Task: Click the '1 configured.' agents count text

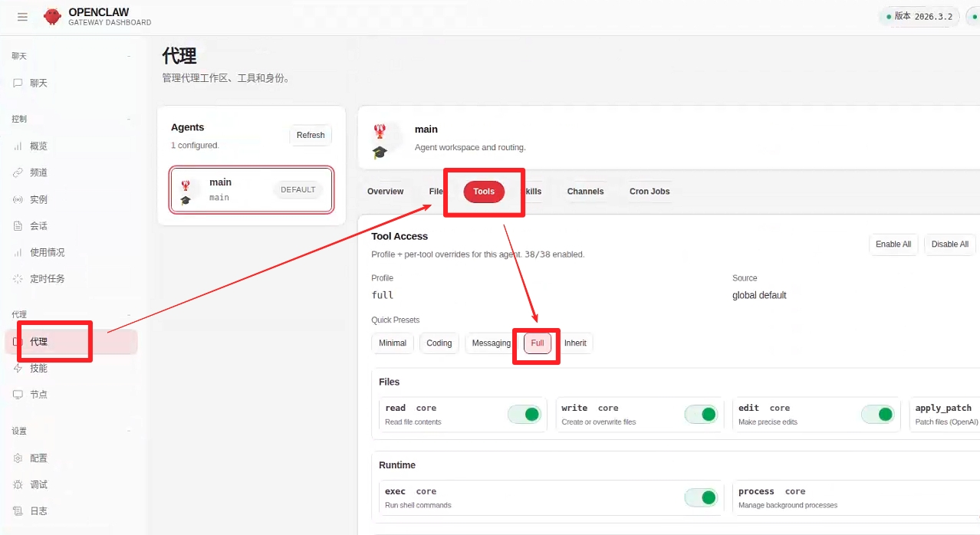Action: coord(195,145)
